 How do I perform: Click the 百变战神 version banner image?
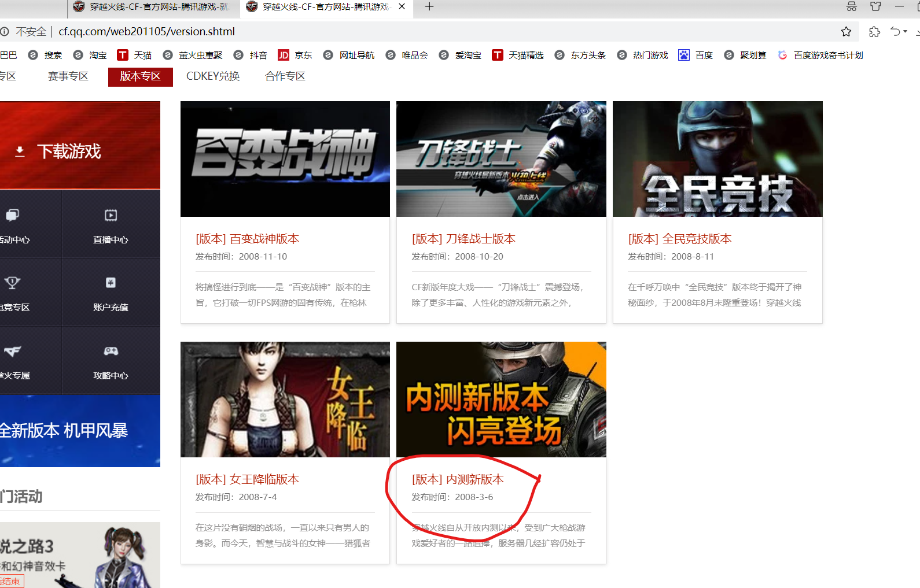click(285, 159)
